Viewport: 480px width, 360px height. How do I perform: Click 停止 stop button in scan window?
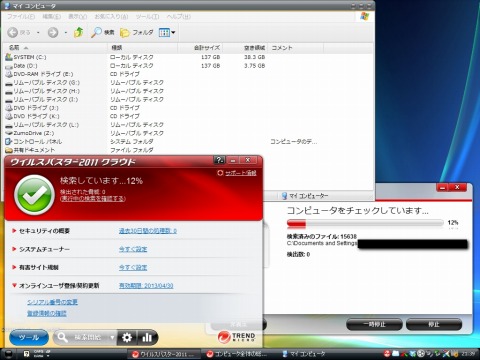pos(434,324)
